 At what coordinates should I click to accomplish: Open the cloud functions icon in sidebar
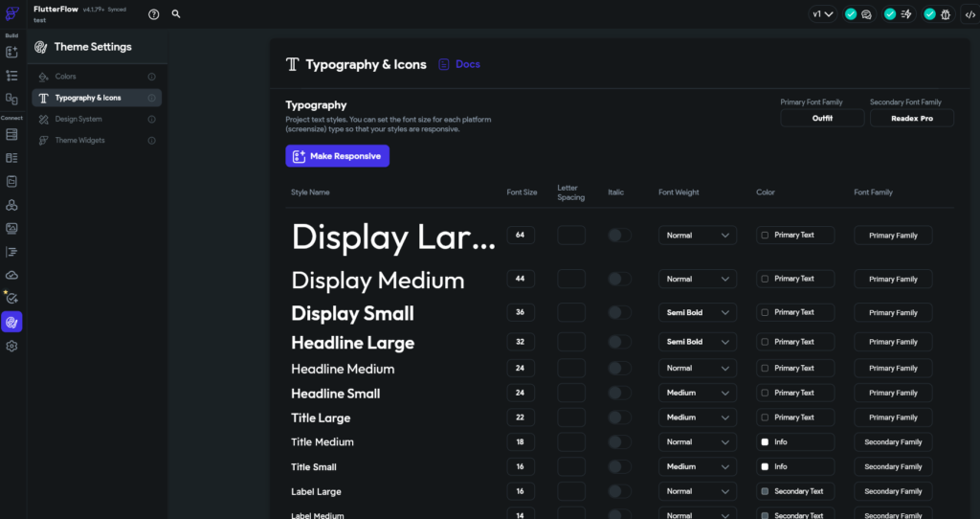click(x=11, y=275)
